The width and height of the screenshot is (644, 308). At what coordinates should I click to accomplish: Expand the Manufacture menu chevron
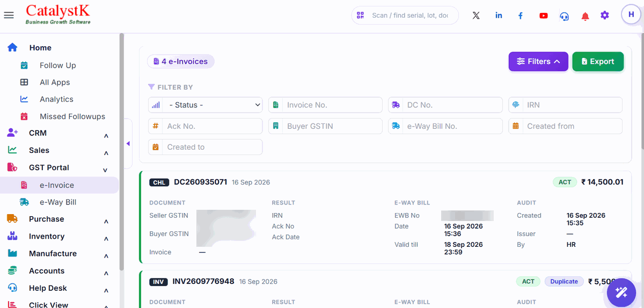pos(106,256)
